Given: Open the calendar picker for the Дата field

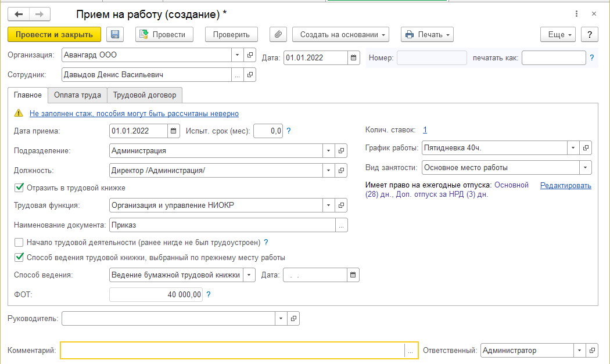Looking at the screenshot, I should point(353,57).
